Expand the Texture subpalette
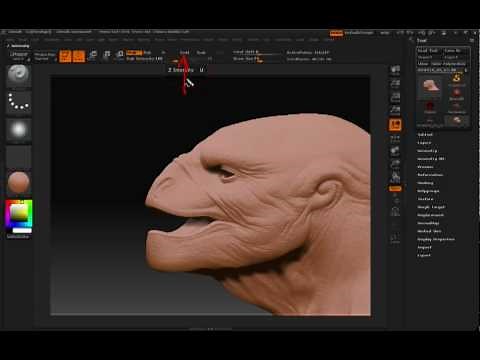The image size is (480, 360). [425, 199]
